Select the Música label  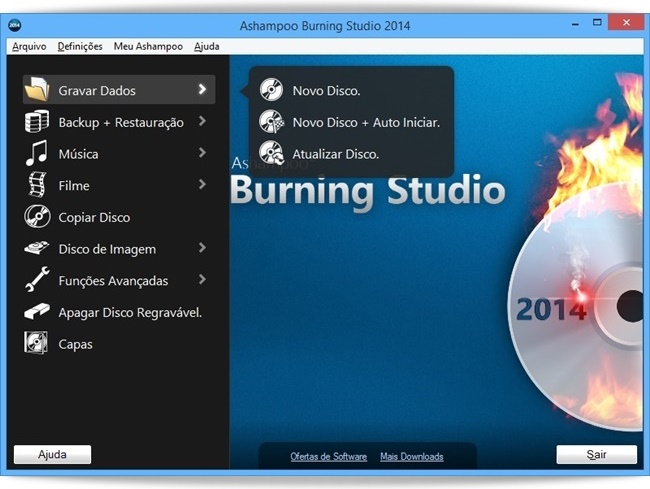click(78, 154)
